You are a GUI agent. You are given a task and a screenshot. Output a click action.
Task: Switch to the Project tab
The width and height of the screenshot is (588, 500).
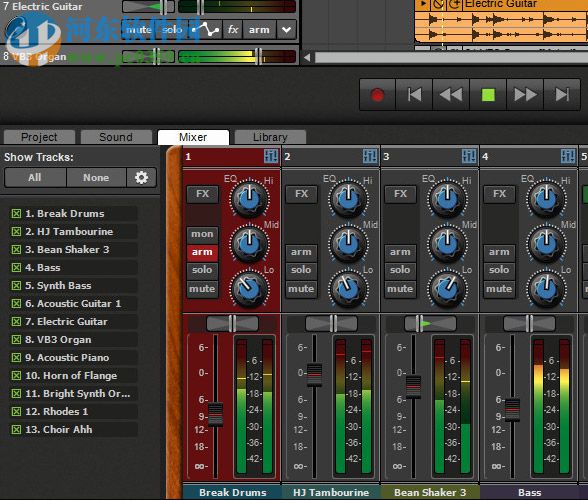[39, 137]
